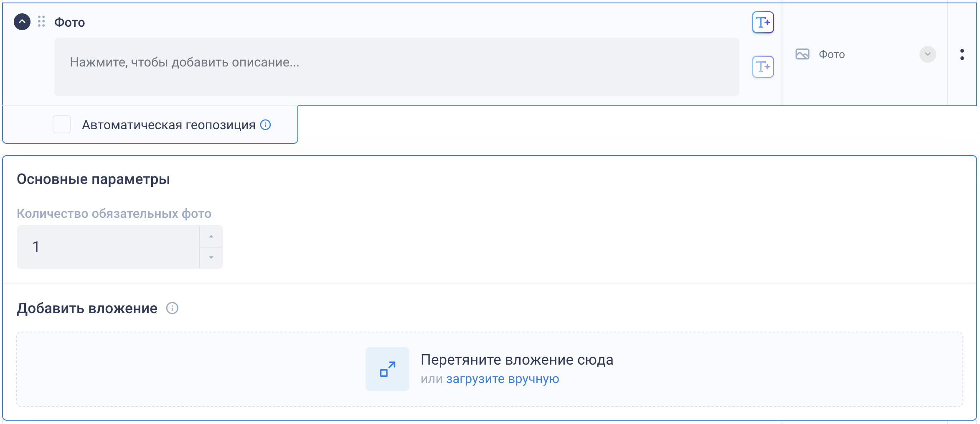Click the description field to add text
Viewport: 980px width, 424px height.
[396, 67]
